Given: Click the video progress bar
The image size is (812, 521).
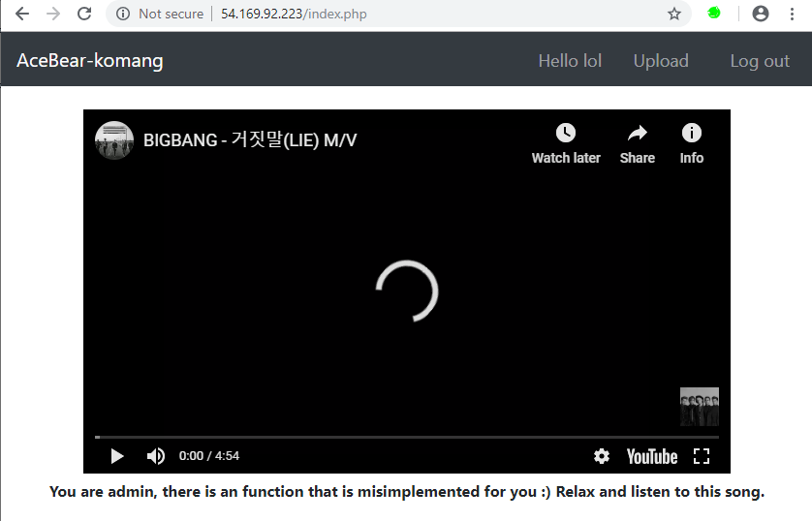Looking at the screenshot, I should 407,437.
